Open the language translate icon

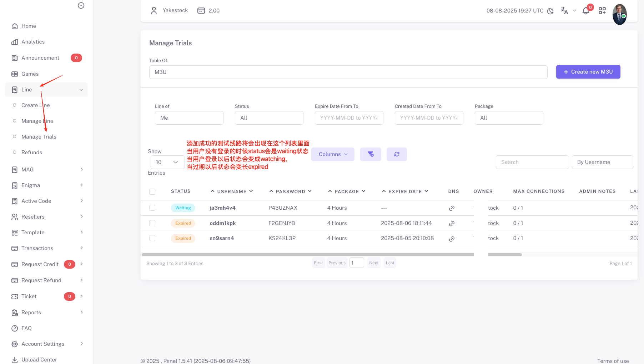coord(564,11)
